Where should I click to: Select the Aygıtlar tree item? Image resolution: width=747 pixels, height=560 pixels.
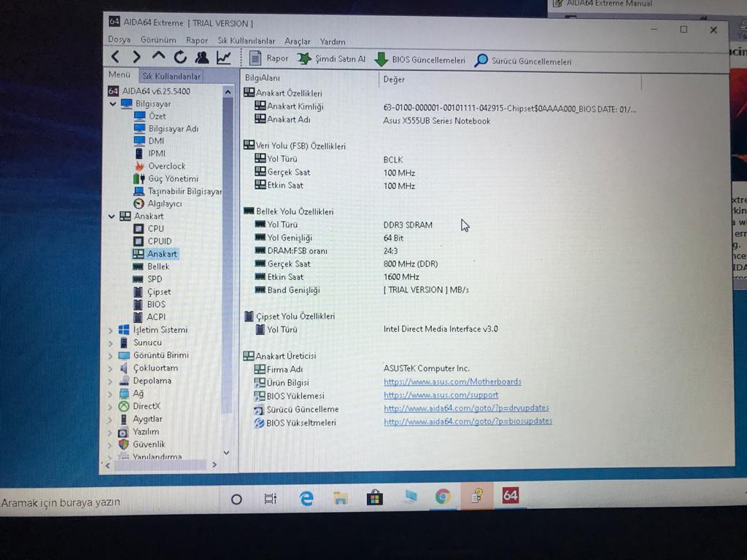click(x=141, y=419)
